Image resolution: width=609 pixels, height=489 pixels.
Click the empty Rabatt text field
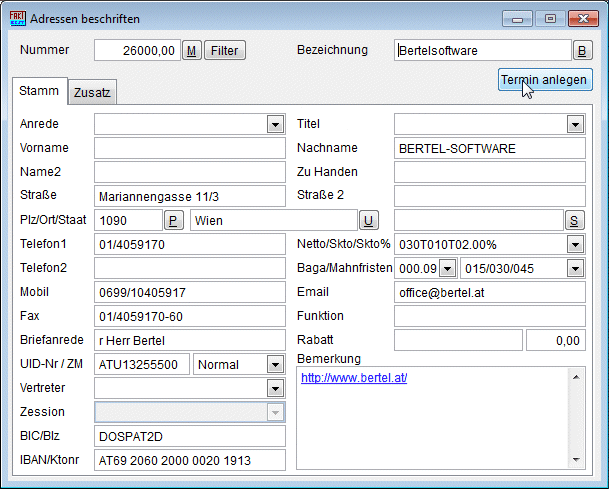click(458, 340)
